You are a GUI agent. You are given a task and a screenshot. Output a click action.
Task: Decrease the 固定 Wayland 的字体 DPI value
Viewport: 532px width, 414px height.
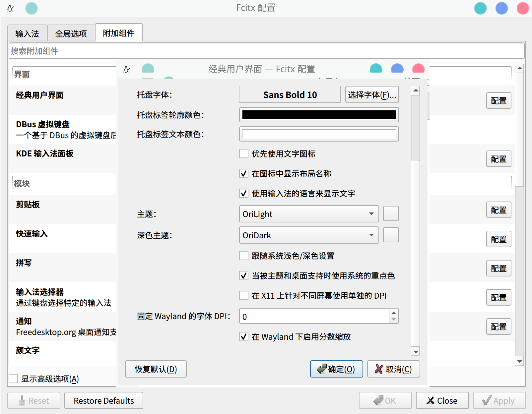[x=394, y=320]
